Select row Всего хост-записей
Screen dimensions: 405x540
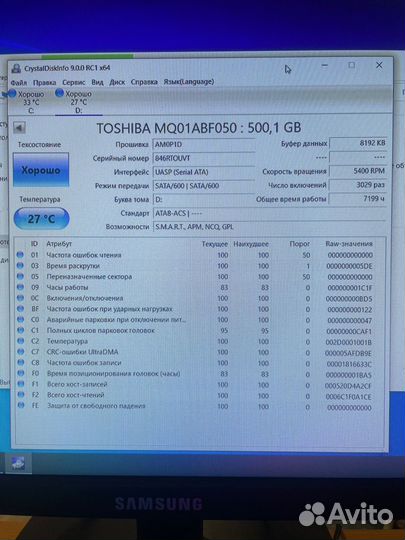tap(199, 385)
